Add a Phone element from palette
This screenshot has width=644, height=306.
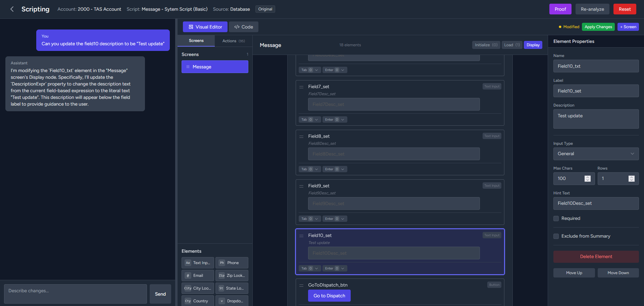(232, 263)
